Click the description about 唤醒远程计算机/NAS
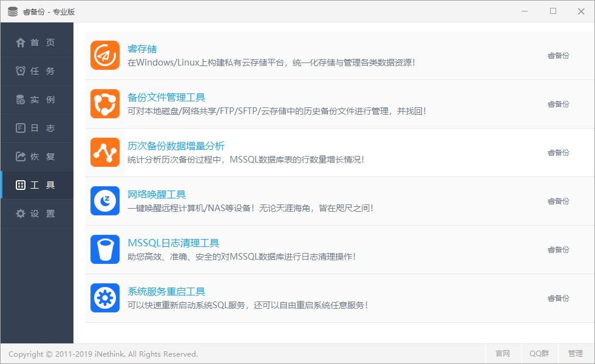 (250, 208)
